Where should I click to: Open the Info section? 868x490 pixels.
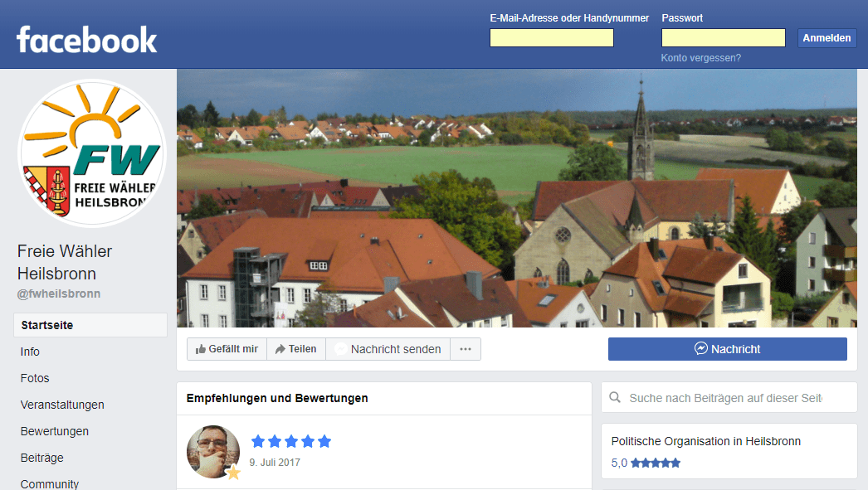pyautogui.click(x=30, y=352)
